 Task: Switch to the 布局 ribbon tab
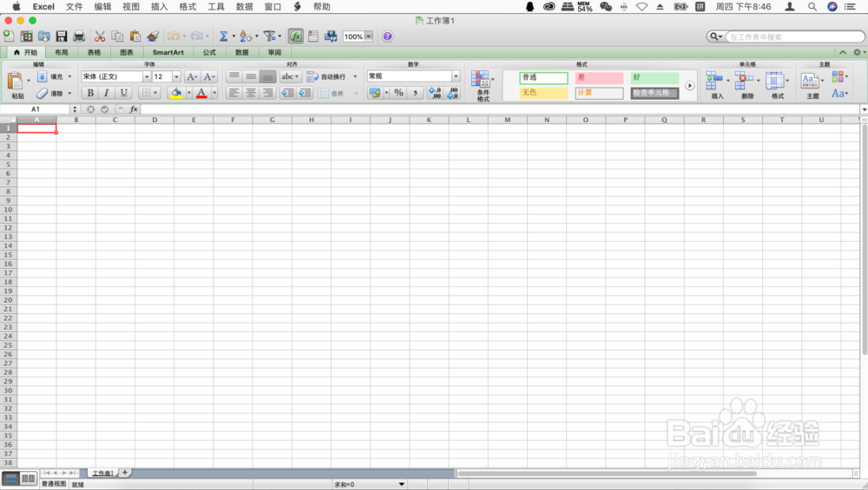click(61, 53)
